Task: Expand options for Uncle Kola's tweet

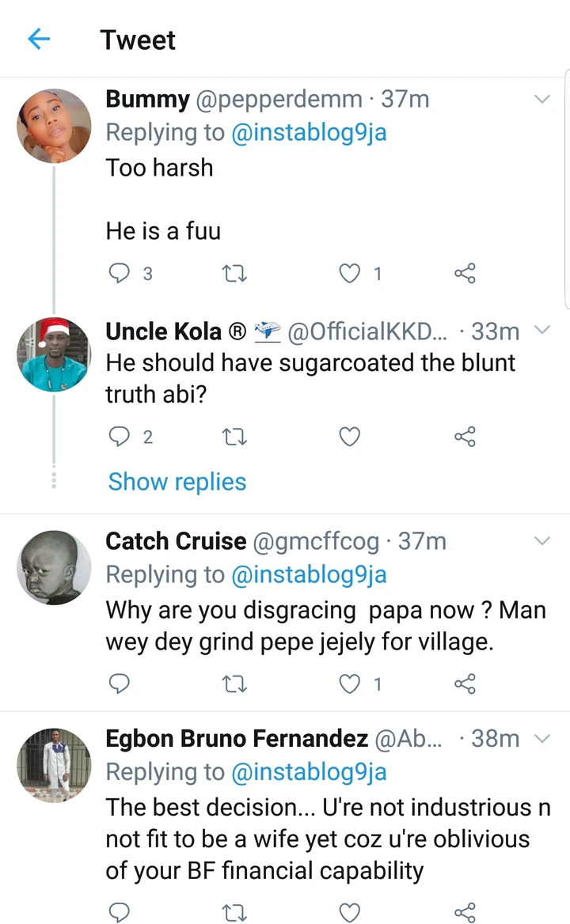Action: [542, 331]
